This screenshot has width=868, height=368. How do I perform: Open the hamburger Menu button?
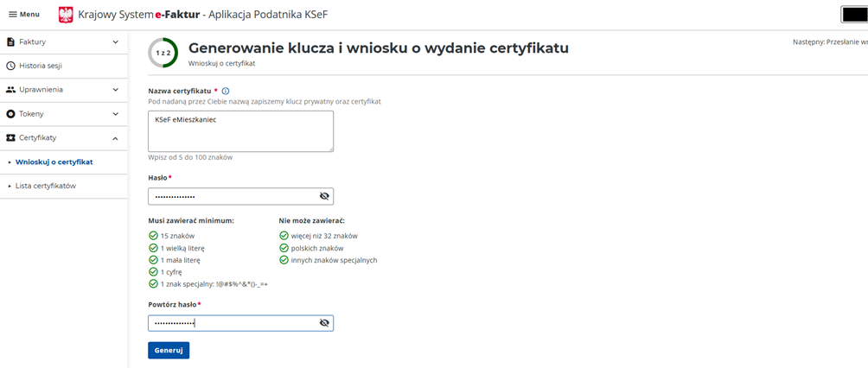(x=23, y=15)
